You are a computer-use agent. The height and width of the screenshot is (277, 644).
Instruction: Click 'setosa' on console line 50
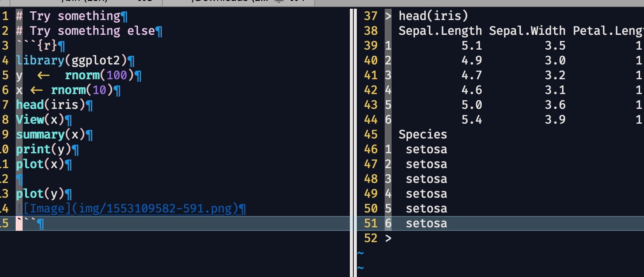[426, 209]
